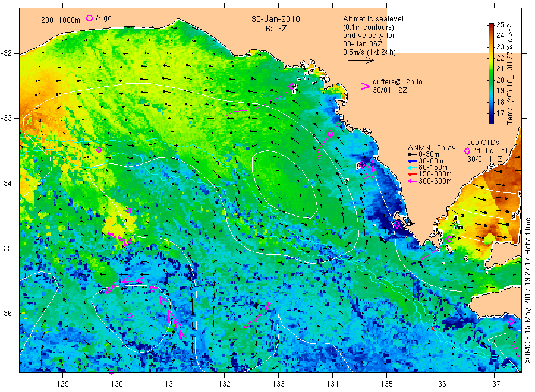Click the magenta 300-600m arrow legend symbol
This screenshot has width=535, height=392.
[x=412, y=181]
